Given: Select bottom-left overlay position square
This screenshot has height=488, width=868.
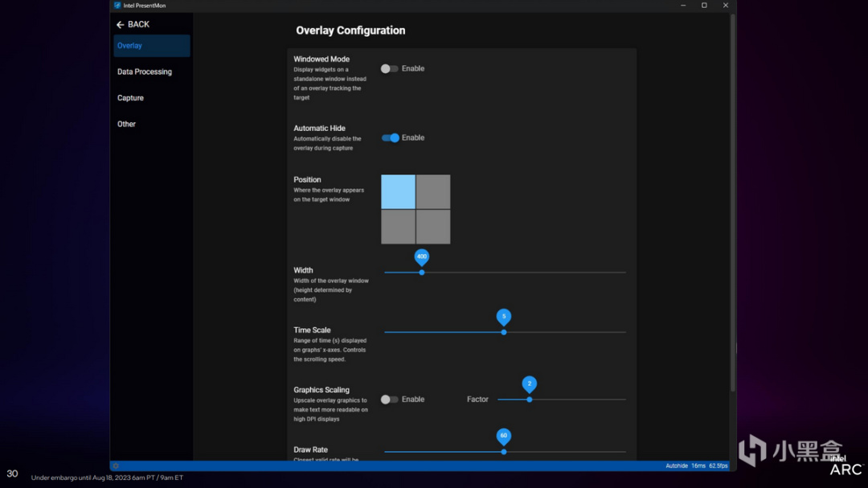Looking at the screenshot, I should tap(398, 227).
